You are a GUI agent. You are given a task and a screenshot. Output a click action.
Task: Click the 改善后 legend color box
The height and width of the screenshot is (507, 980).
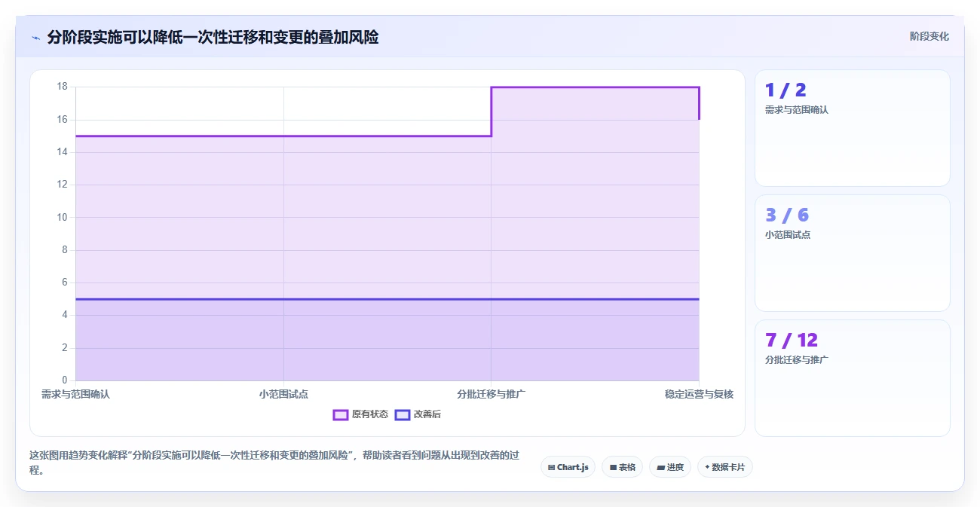(403, 414)
